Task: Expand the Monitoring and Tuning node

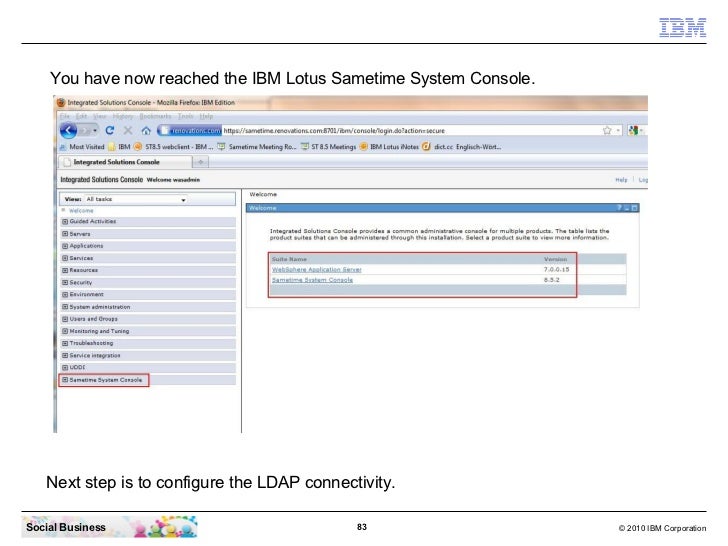Action: pyautogui.click(x=65, y=331)
